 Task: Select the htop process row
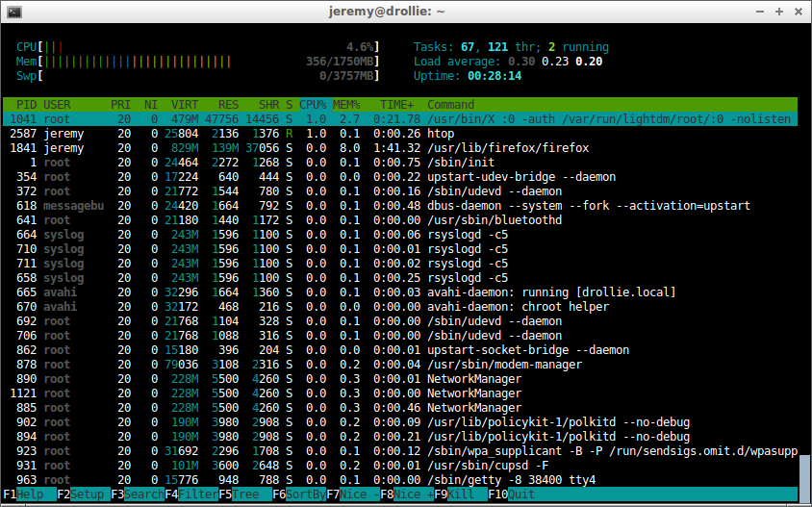(x=400, y=134)
